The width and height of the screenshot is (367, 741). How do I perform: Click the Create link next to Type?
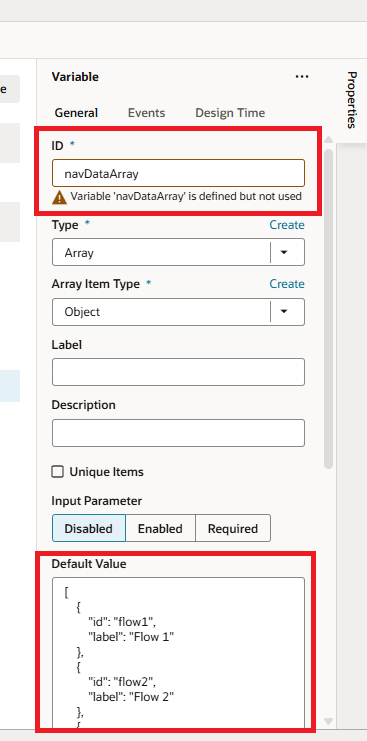pos(287,225)
